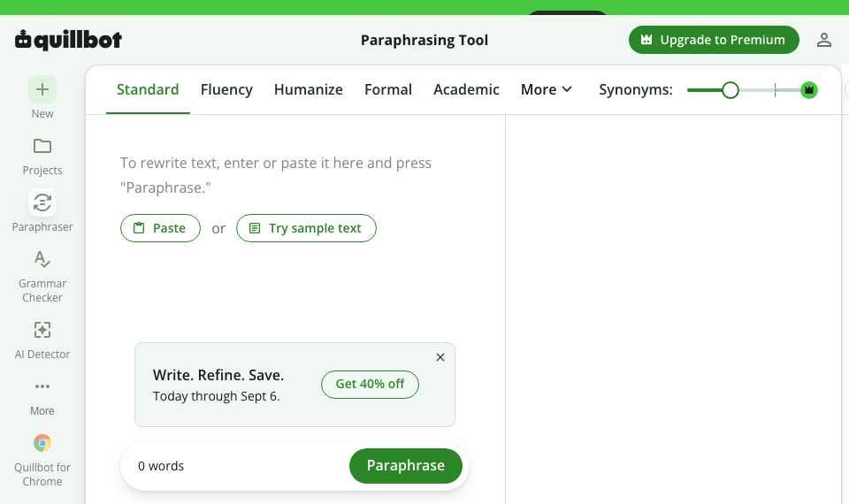Image resolution: width=849 pixels, height=504 pixels.
Task: Open Quillbot for Chrome extension link
Action: pyautogui.click(x=42, y=460)
